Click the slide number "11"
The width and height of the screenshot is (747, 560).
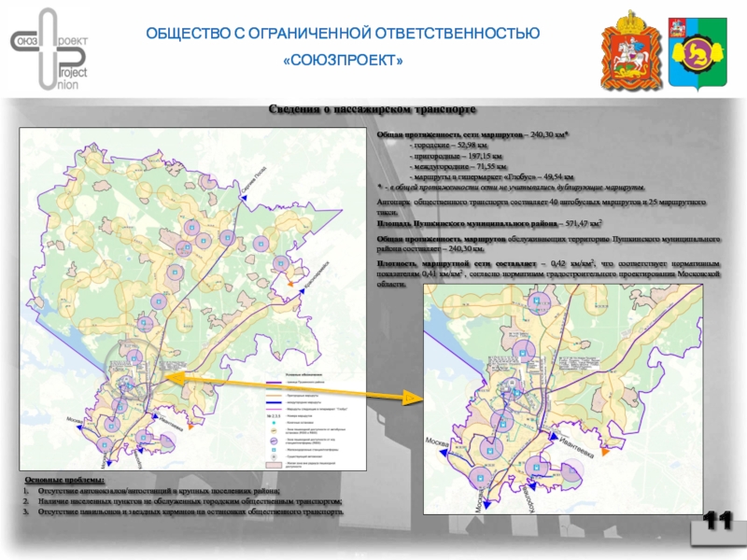(717, 521)
